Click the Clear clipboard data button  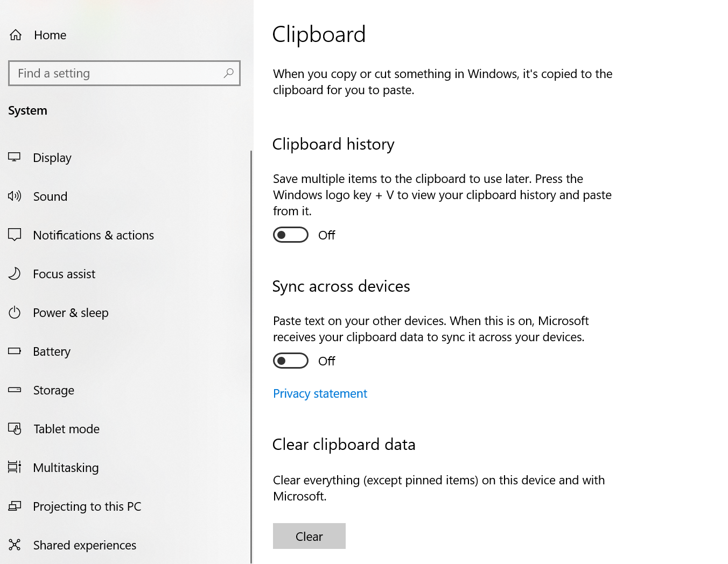click(x=309, y=536)
